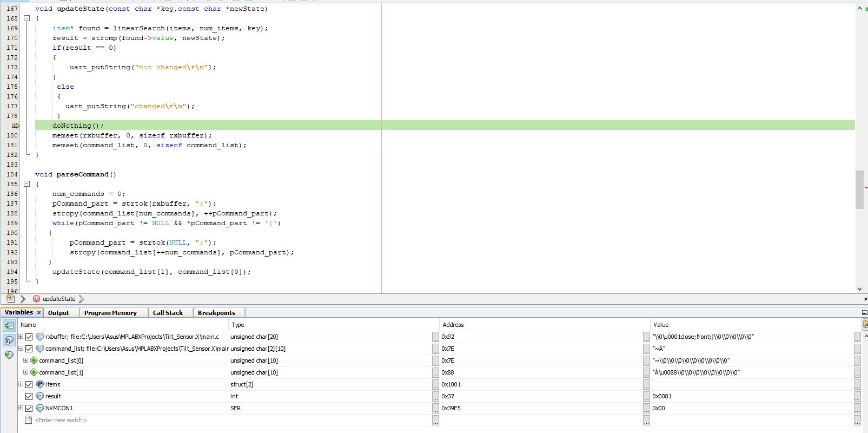This screenshot has height=433, width=868.
Task: Click the new watch diamond icon in side toolbar
Action: [9, 355]
